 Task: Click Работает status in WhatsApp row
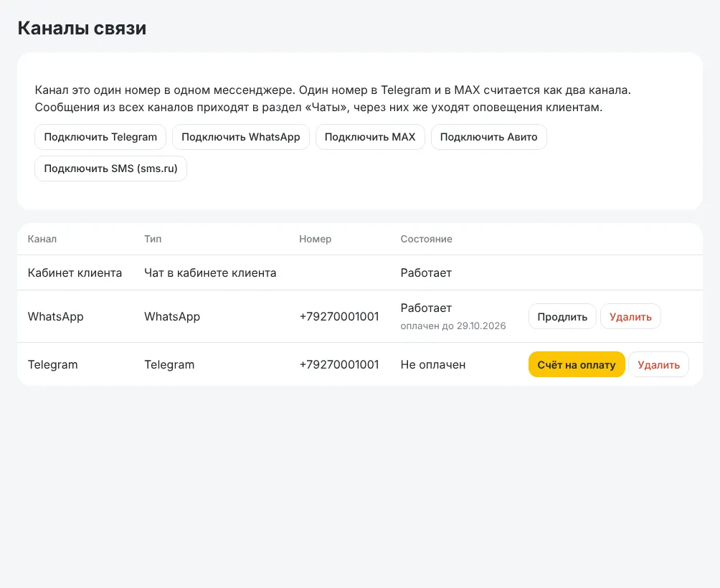coord(426,308)
